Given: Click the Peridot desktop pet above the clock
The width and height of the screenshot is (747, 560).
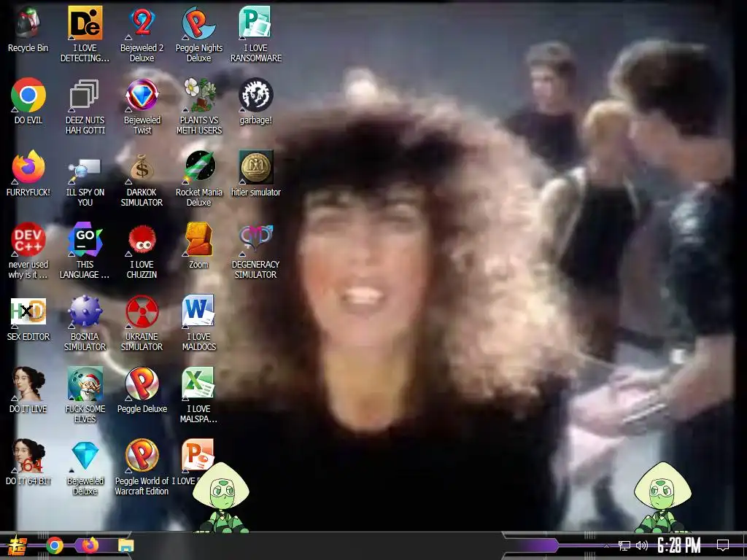Looking at the screenshot, I should [662, 497].
